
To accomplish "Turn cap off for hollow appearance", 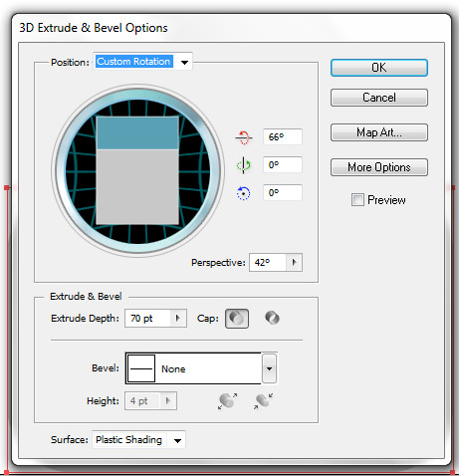I will point(272,318).
